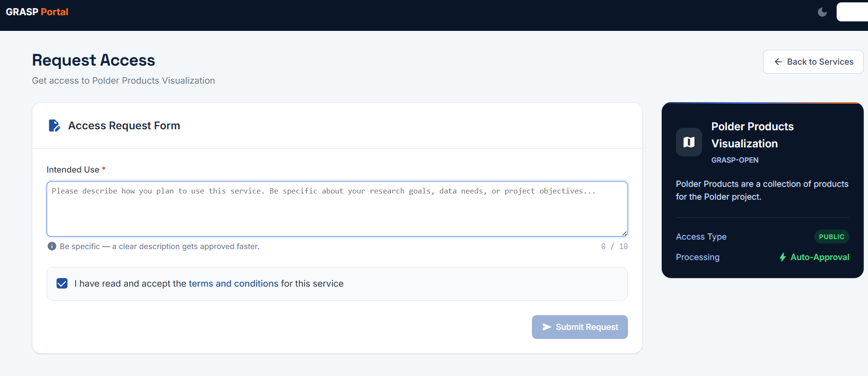The image size is (868, 376).
Task: Click the character counter 0 / 10
Action: point(614,246)
